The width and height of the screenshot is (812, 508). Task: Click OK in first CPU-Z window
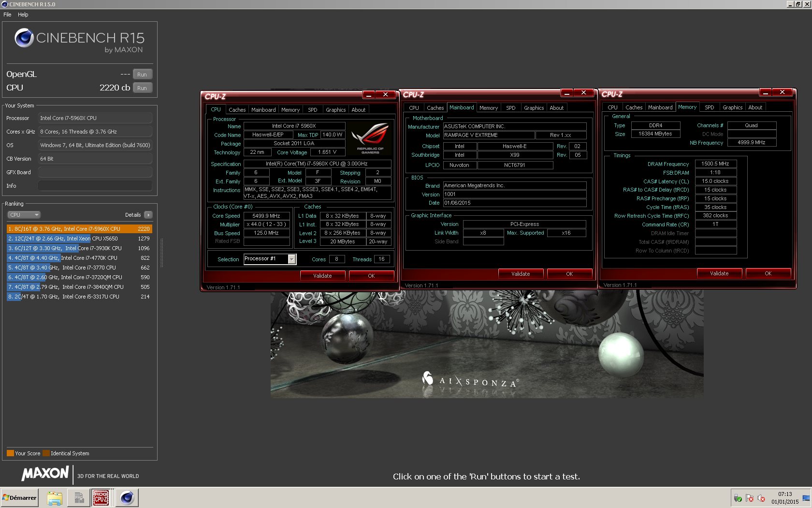click(371, 276)
